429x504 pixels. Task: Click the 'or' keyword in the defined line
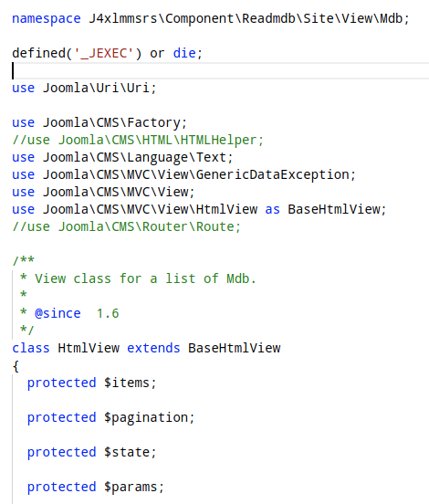point(157,53)
